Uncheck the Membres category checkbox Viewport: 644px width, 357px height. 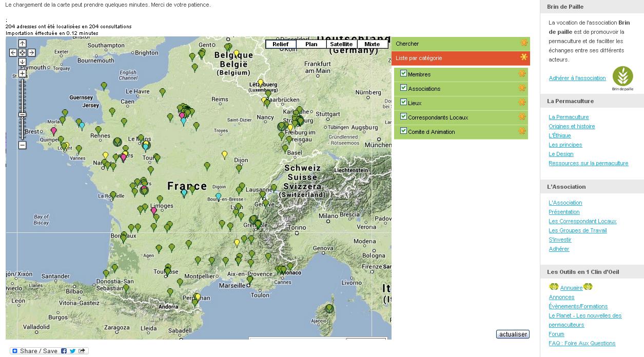tap(403, 73)
